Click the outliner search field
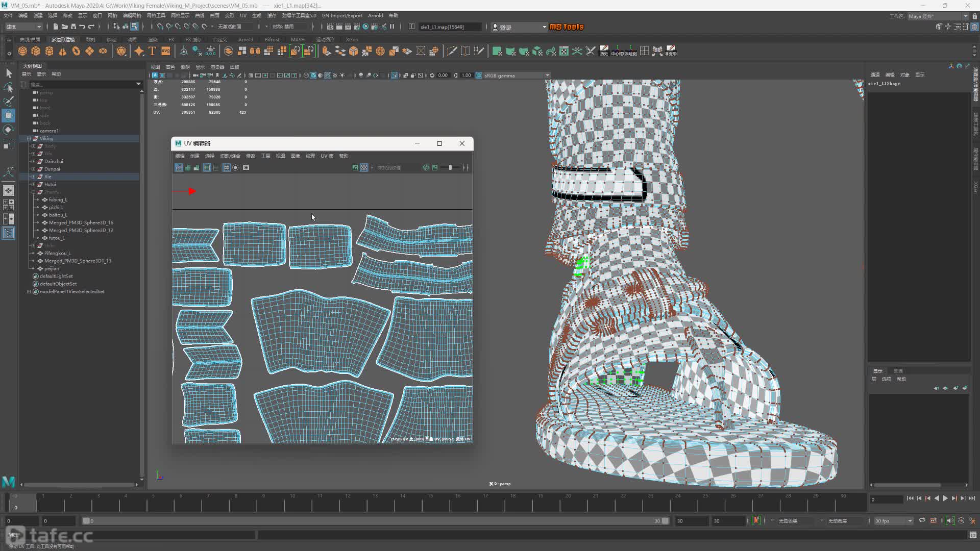This screenshot has height=551, width=980. pos(81,84)
